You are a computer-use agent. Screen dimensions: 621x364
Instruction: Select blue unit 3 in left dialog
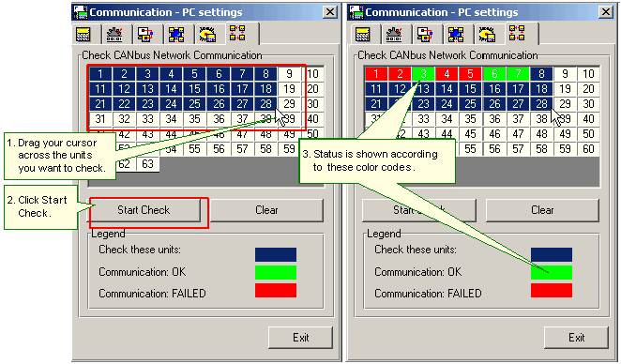tap(147, 74)
